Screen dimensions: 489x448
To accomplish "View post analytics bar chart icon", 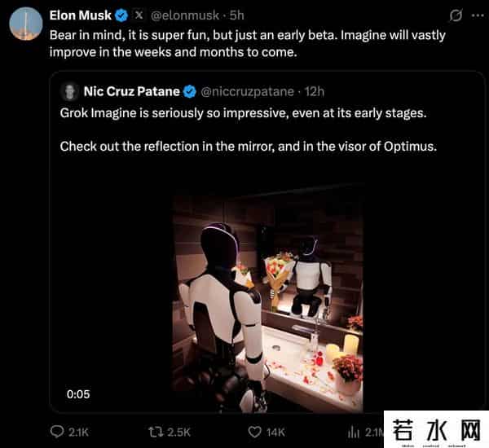I will pyautogui.click(x=355, y=431).
